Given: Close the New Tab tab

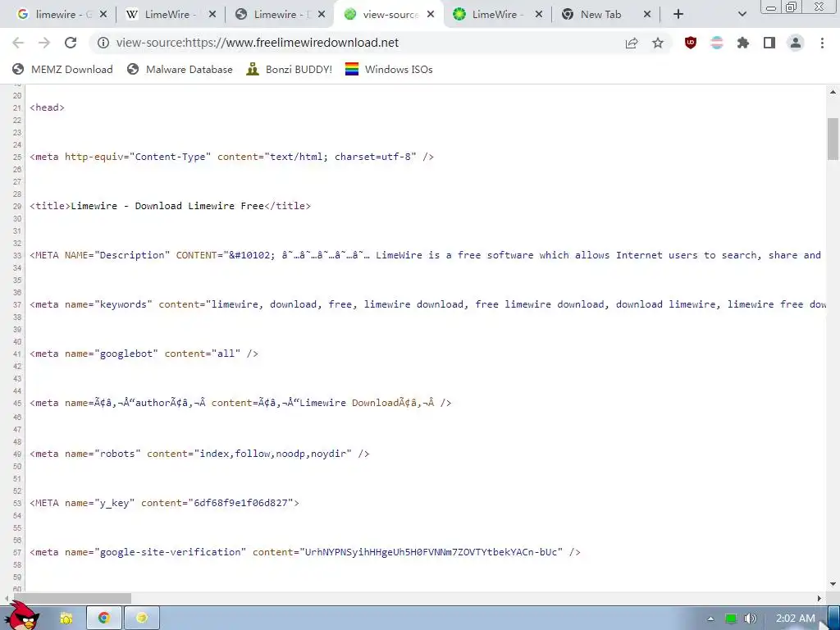Looking at the screenshot, I should tap(647, 15).
